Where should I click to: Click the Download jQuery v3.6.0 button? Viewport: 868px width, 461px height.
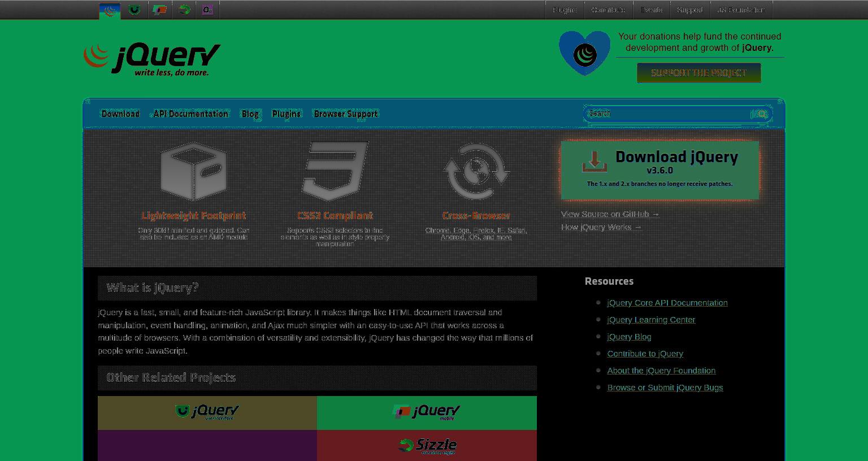pos(659,169)
